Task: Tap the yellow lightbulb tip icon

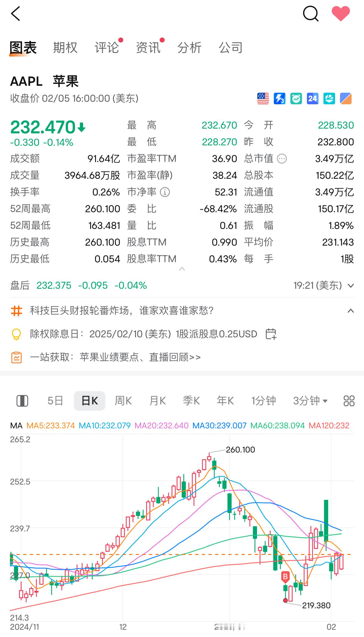Action: pos(16,334)
